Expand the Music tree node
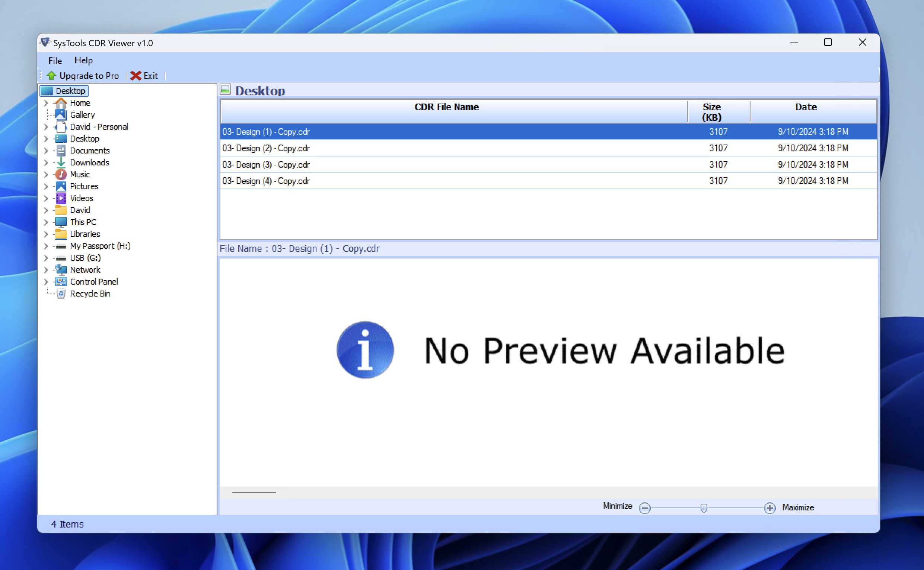This screenshot has height=570, width=924. tap(45, 175)
